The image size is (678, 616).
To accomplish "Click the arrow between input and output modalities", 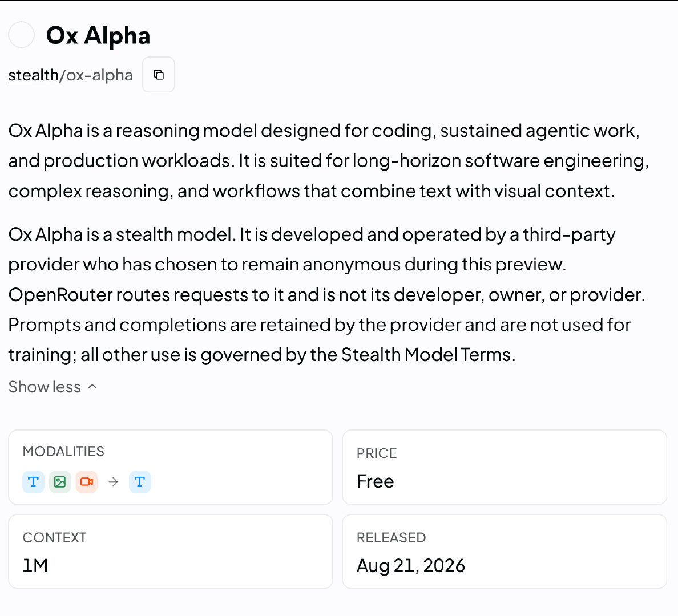I will coord(114,481).
